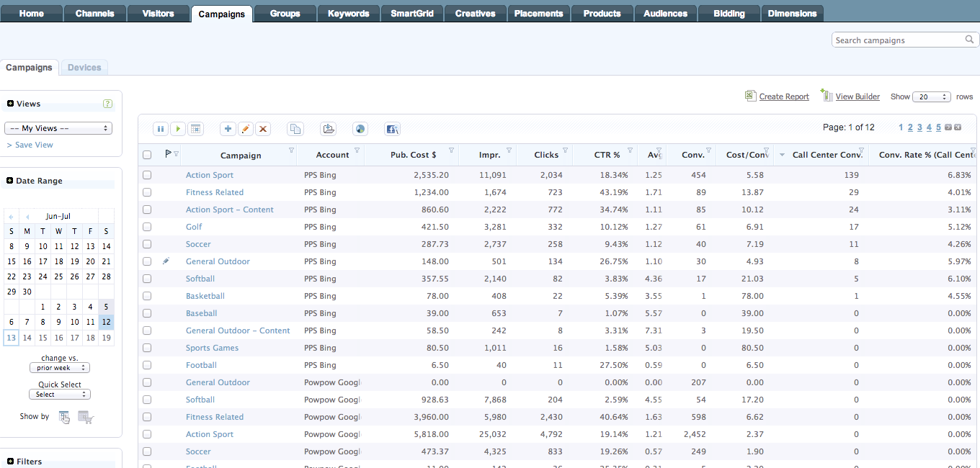
Task: Click the Create Report spreadsheet icon
Action: click(750, 96)
